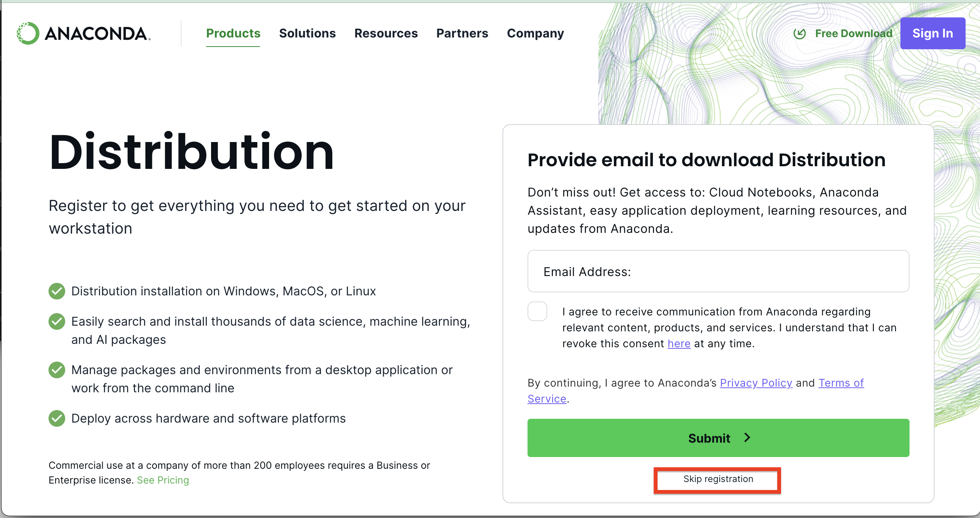Click the chevron arrow on Submit

pyautogui.click(x=747, y=438)
